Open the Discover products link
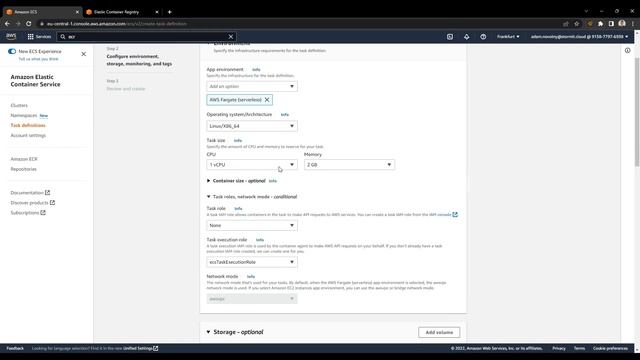 coord(33,203)
